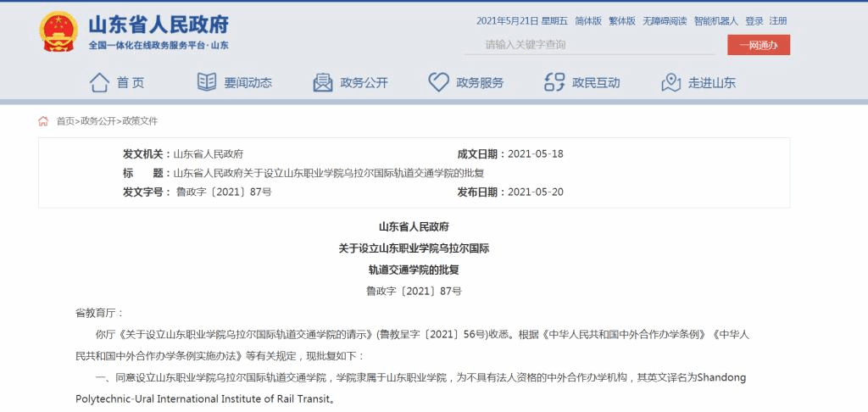The image size is (868, 412).
Task: Click the interaction icon beside 政民互动
Action: click(554, 82)
